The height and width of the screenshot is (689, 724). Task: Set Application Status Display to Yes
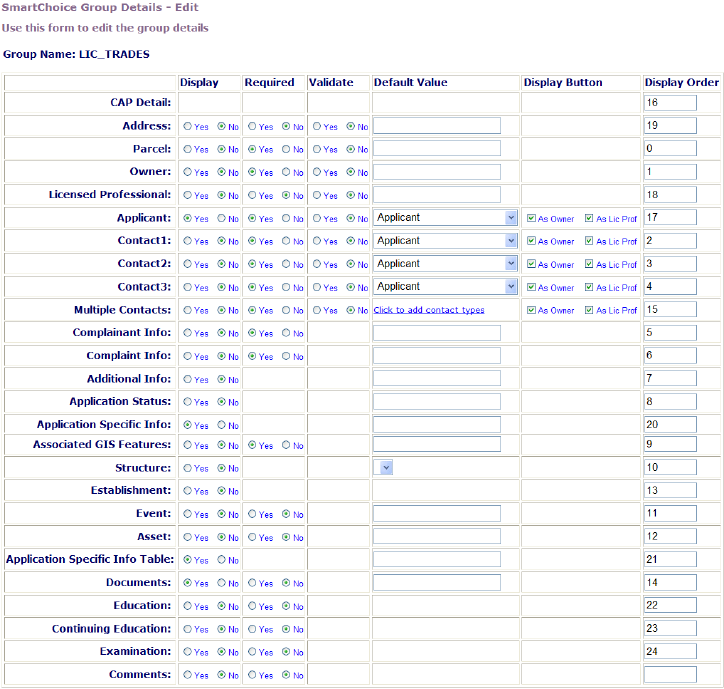coord(187,401)
